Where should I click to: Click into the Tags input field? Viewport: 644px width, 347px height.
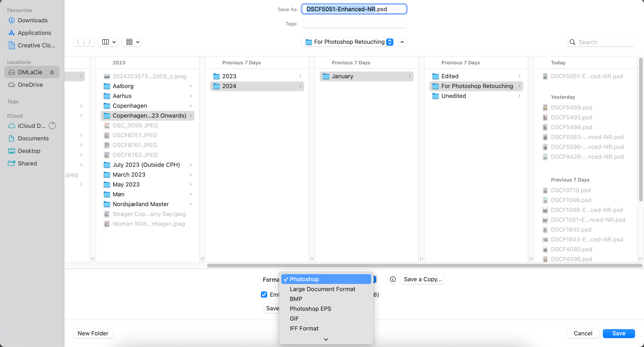coord(354,23)
